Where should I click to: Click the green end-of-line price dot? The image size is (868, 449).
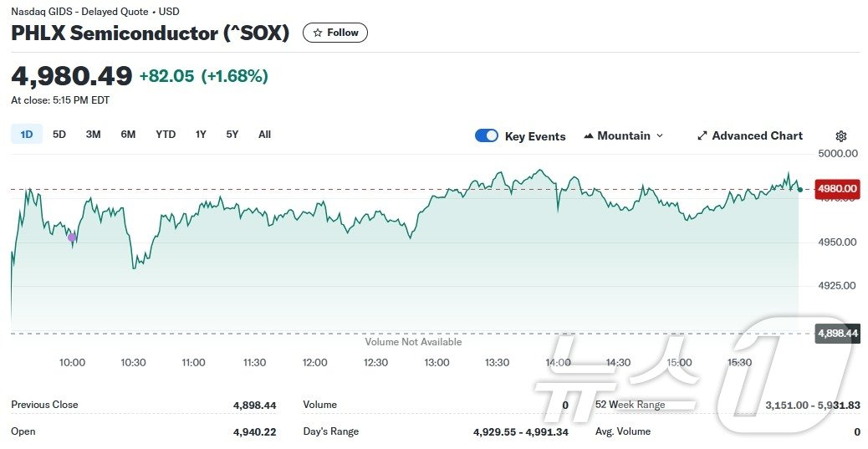click(800, 190)
